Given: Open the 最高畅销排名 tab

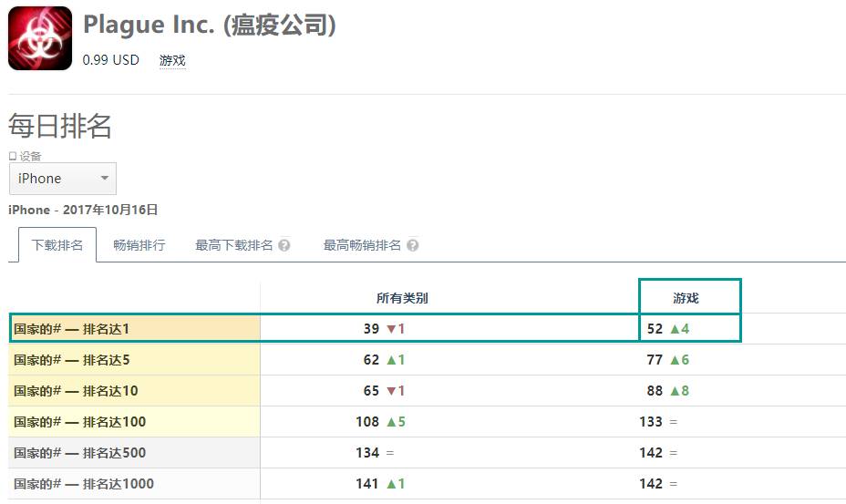Looking at the screenshot, I should [362, 245].
